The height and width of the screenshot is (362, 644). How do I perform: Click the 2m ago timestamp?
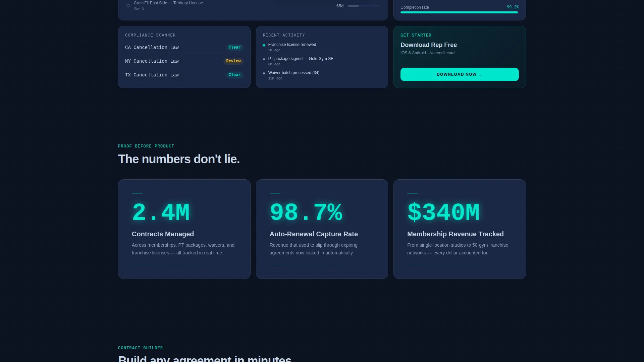[274, 50]
